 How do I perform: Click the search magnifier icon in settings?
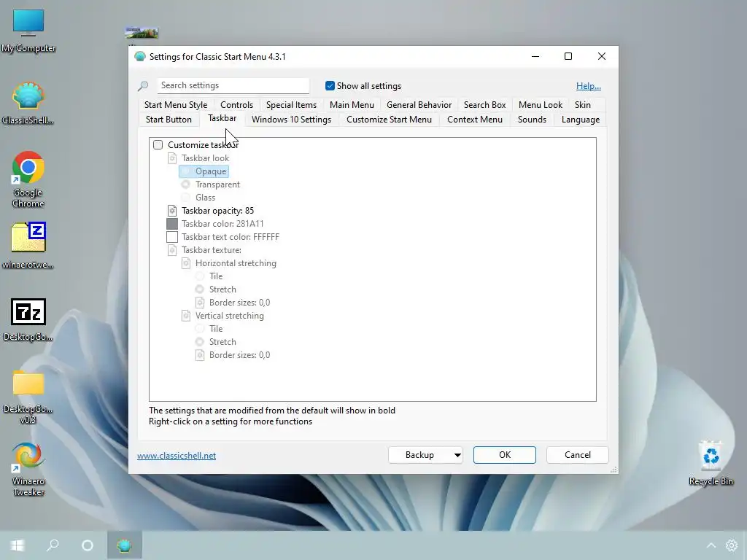click(x=143, y=86)
